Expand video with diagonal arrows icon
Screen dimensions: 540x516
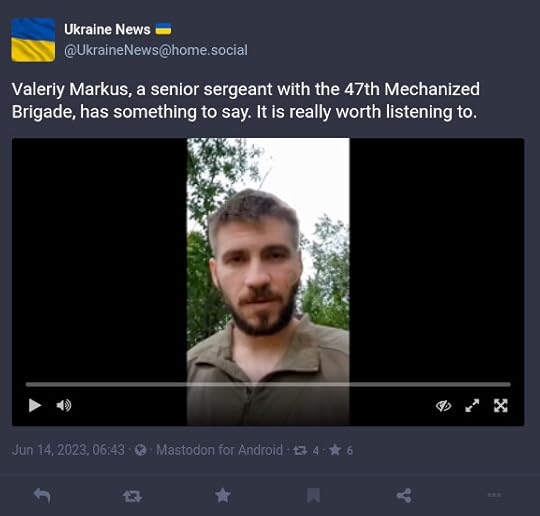[x=472, y=405]
